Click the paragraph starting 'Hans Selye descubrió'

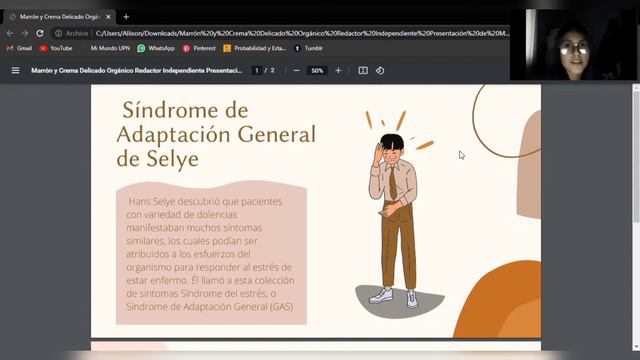pos(210,254)
